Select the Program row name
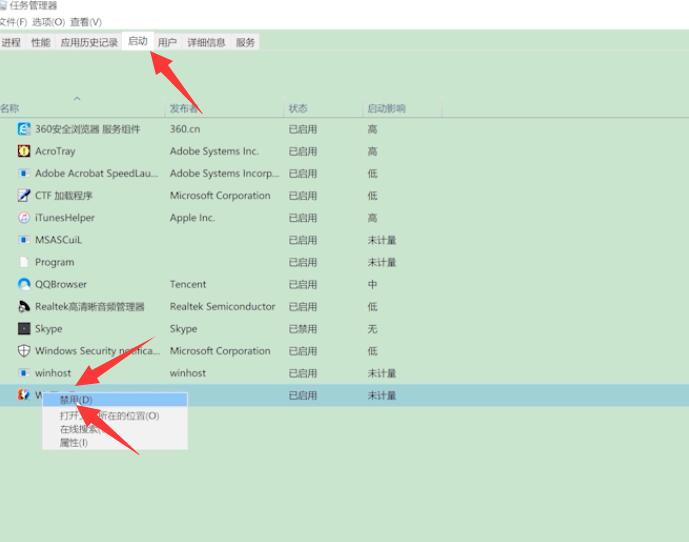The image size is (689, 542). point(54,262)
